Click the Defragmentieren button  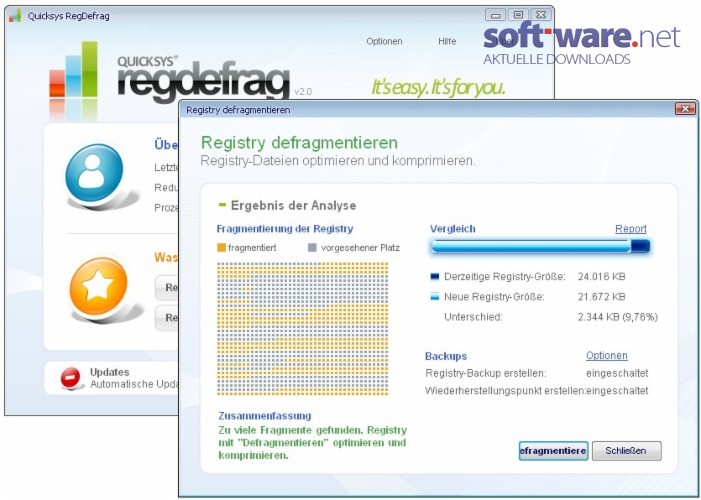click(x=553, y=451)
